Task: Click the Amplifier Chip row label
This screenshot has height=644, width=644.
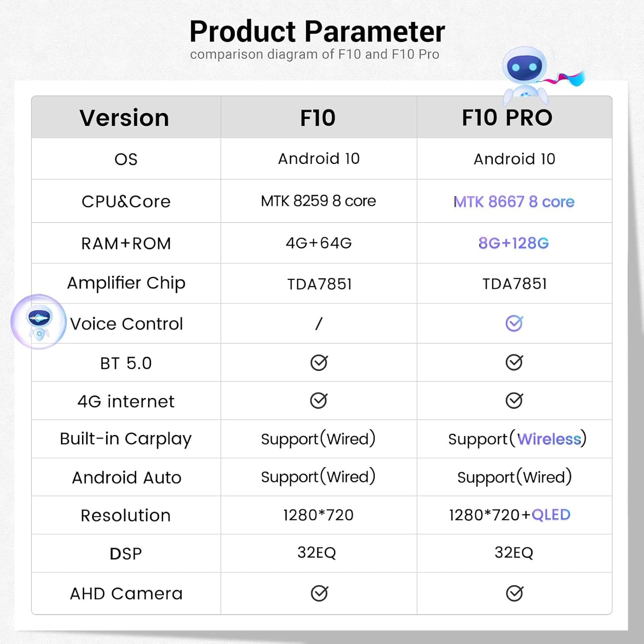Action: [x=126, y=283]
